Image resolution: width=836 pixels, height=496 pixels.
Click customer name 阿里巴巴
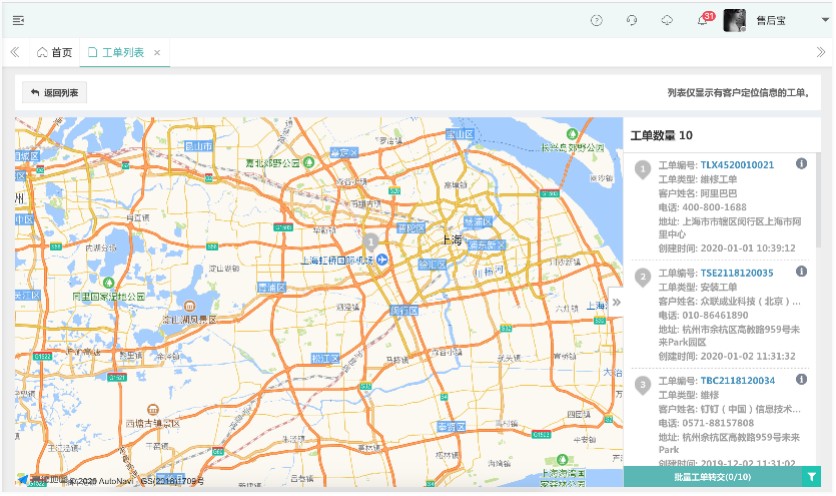coord(719,193)
